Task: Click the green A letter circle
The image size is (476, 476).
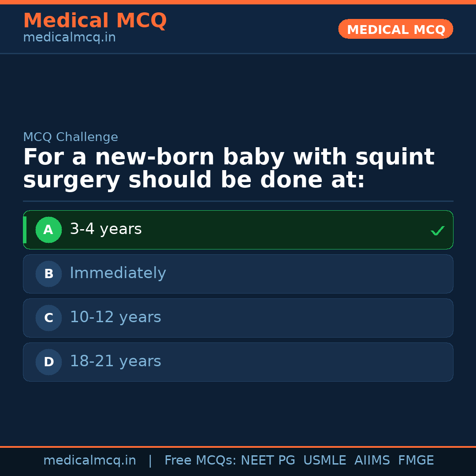Action: (x=48, y=230)
